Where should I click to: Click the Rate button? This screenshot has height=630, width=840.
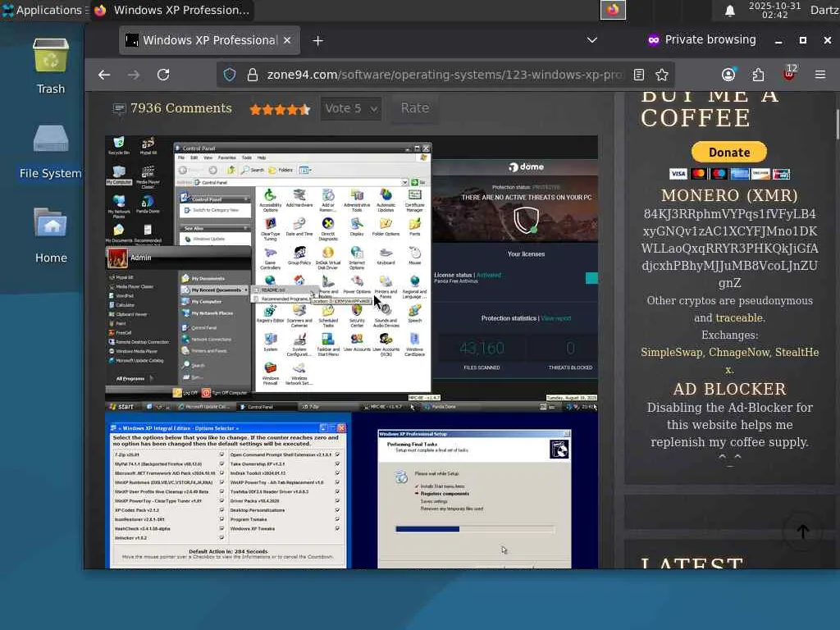click(x=414, y=108)
